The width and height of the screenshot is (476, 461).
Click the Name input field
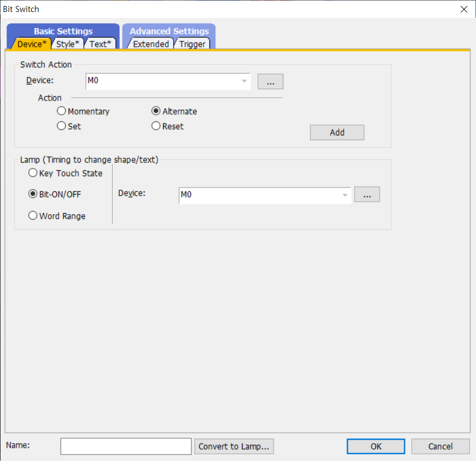point(126,446)
